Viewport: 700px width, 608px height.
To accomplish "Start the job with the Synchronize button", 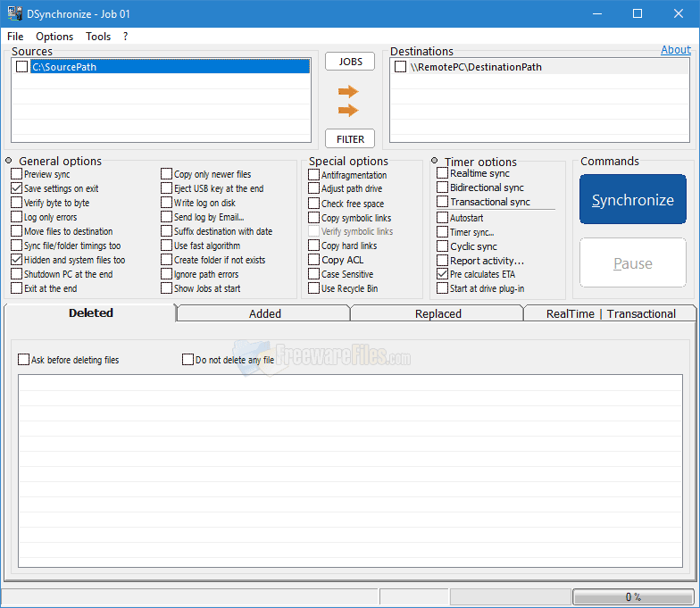I will click(x=632, y=200).
